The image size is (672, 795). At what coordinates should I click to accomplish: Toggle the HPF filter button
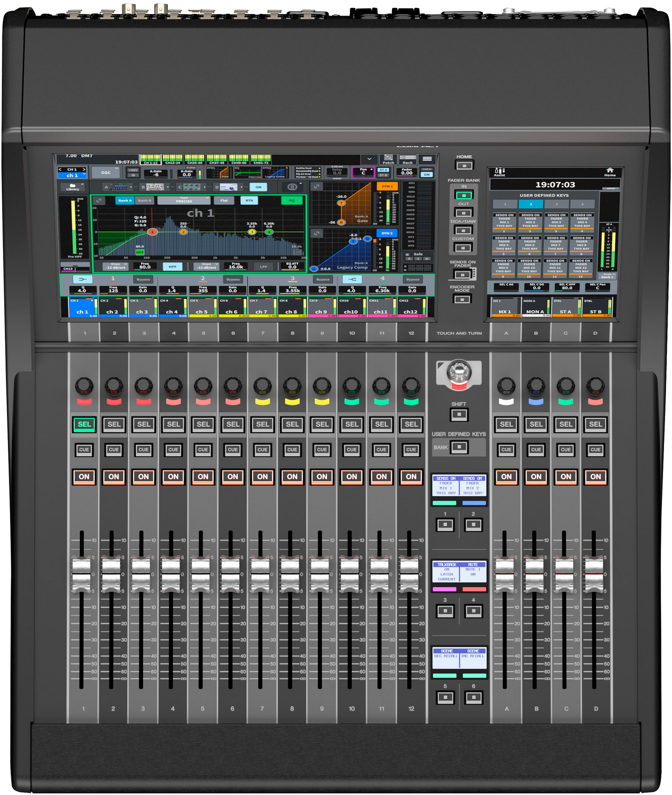(x=173, y=267)
